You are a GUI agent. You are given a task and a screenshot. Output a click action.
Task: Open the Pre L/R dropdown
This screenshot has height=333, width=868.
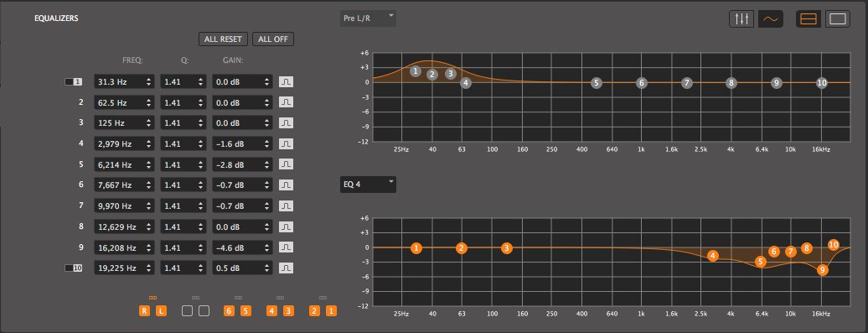[368, 18]
